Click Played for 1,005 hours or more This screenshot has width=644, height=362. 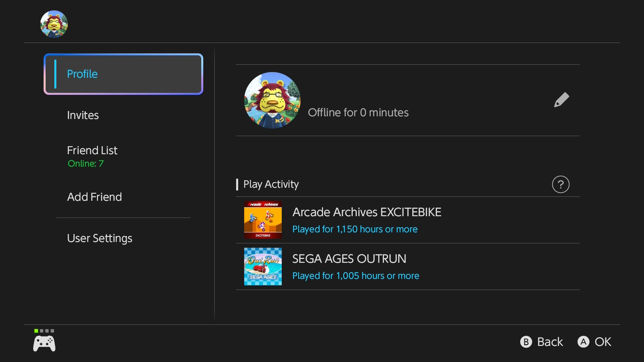pos(356,276)
